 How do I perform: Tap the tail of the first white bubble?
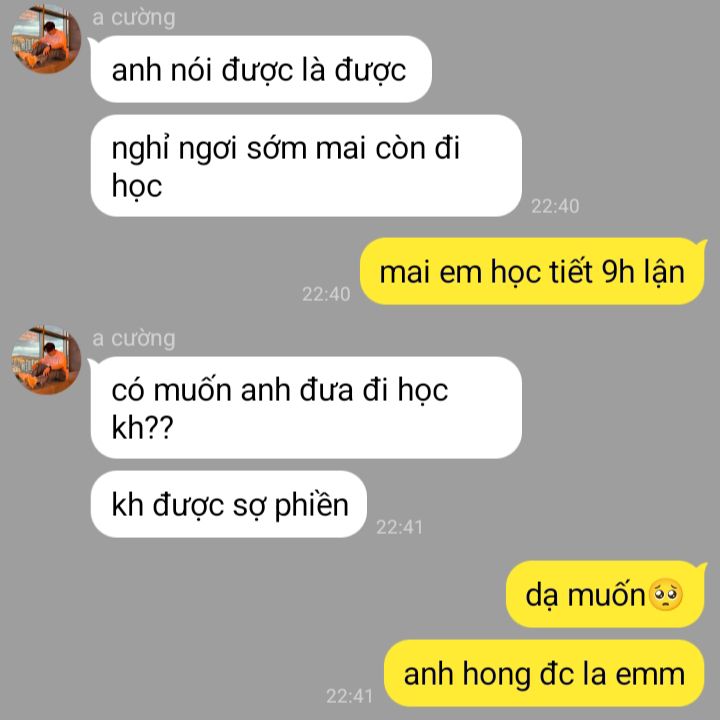tap(91, 42)
